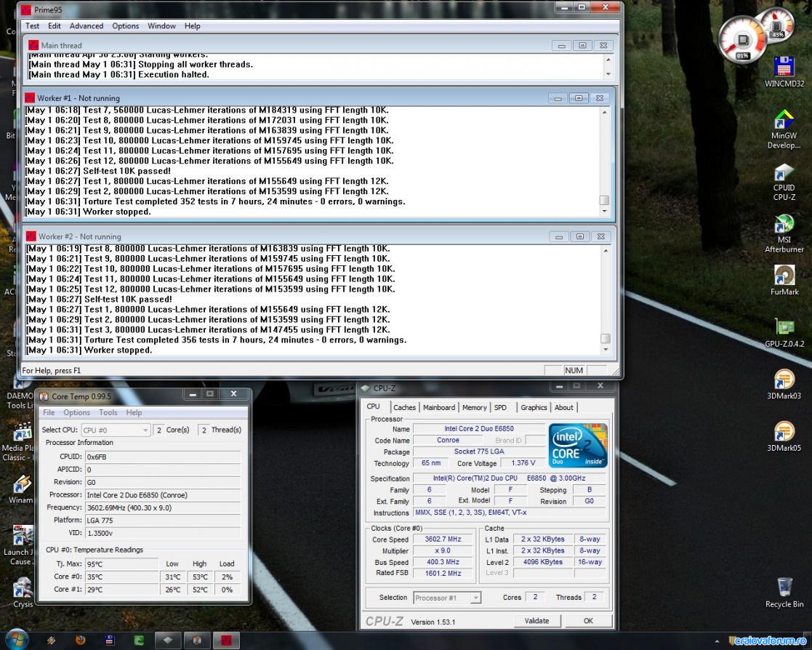Open the 3DMark05 desktop shortcut

pos(784,437)
